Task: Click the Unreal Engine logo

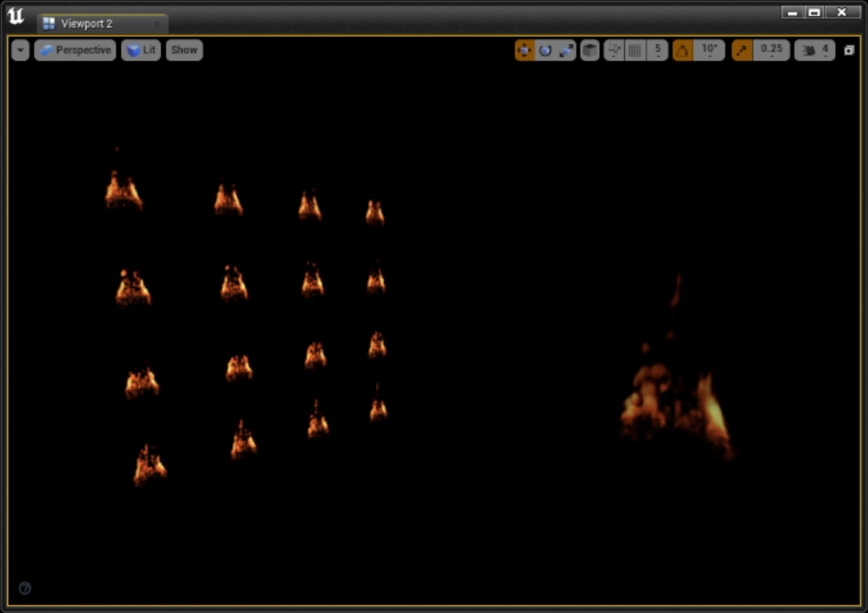Action: [16, 16]
